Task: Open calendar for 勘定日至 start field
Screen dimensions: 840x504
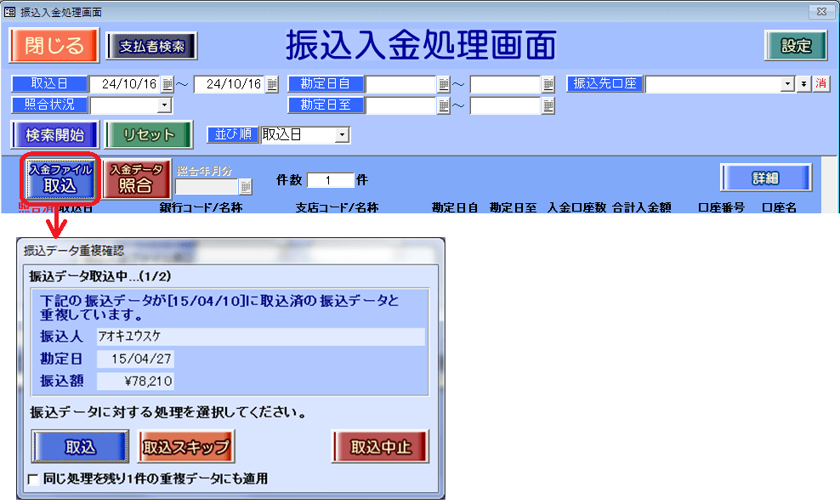Action: coord(444,105)
